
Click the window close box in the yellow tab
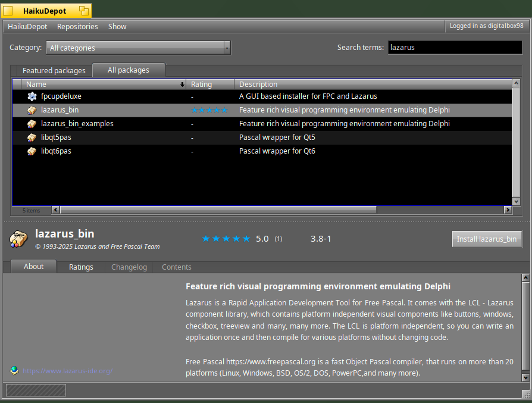(8, 11)
